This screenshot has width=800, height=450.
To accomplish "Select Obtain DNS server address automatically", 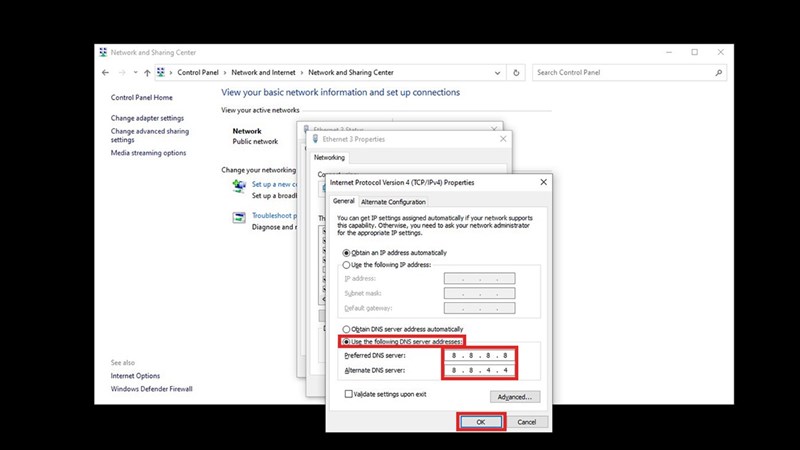I will pyautogui.click(x=403, y=329).
